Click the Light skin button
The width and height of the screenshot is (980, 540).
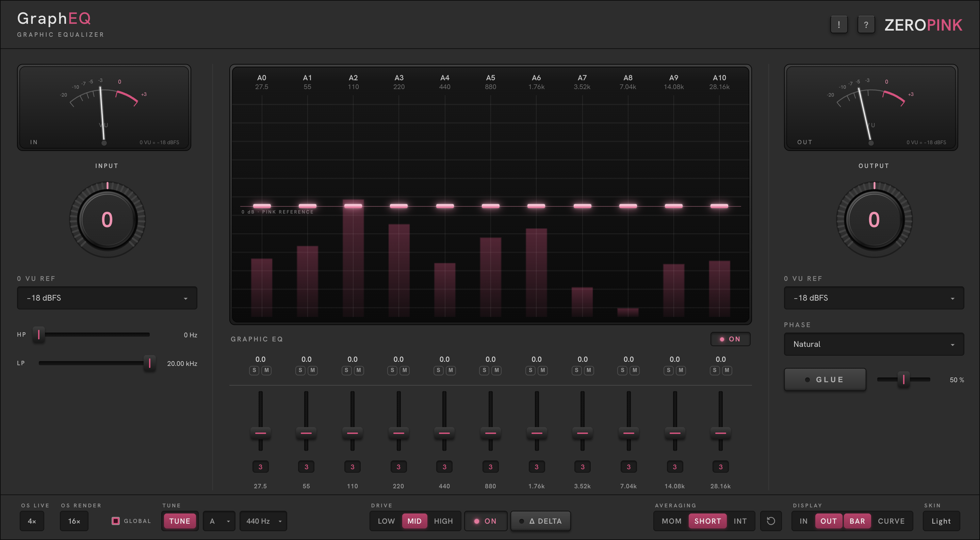pos(941,521)
